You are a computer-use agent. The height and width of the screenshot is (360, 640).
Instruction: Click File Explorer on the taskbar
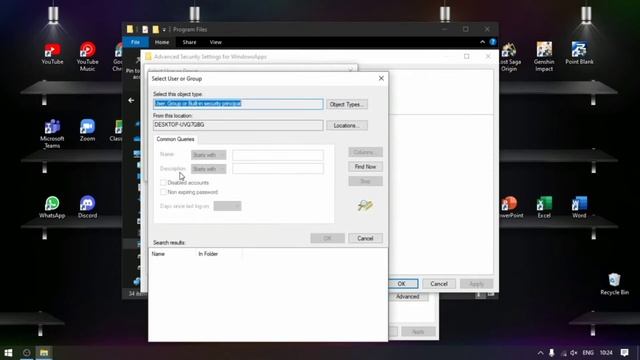tap(44, 353)
